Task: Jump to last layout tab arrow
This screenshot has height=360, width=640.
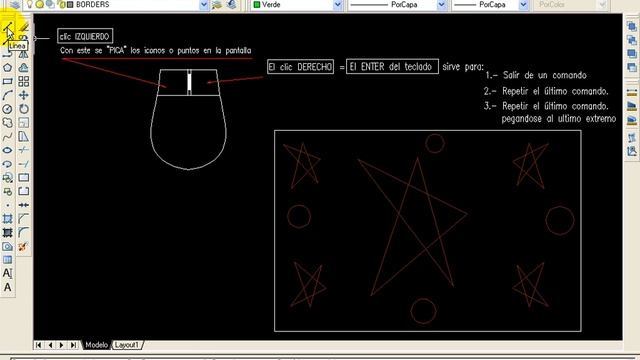Action: pyautogui.click(x=73, y=345)
